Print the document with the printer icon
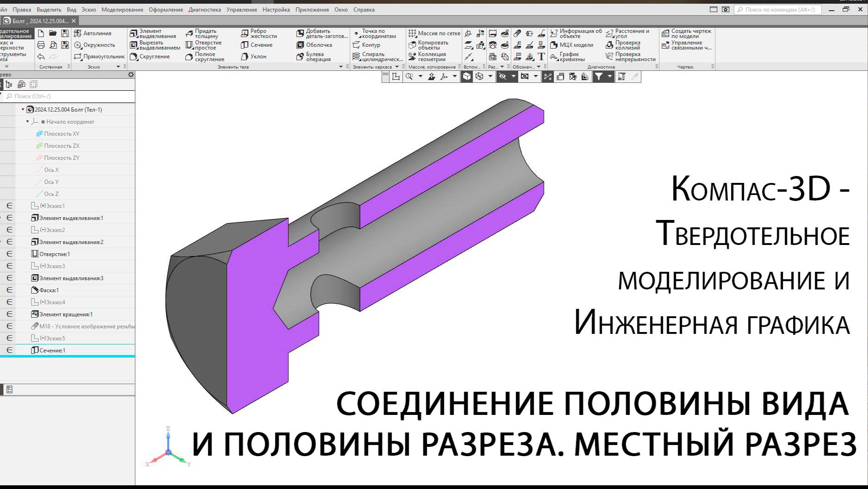Screen dimensions: 868x489 tap(41, 45)
